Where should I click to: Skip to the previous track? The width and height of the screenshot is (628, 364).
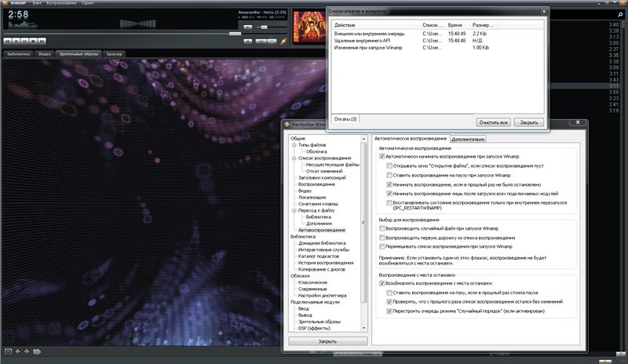coord(7,39)
